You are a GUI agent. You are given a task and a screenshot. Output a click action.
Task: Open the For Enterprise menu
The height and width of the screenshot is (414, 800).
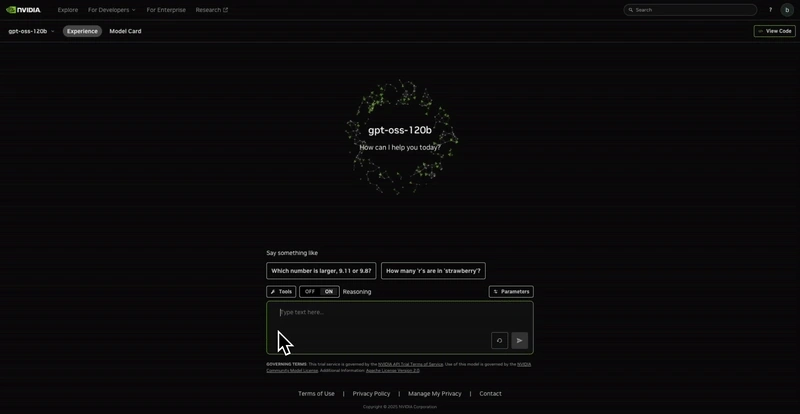(x=166, y=10)
